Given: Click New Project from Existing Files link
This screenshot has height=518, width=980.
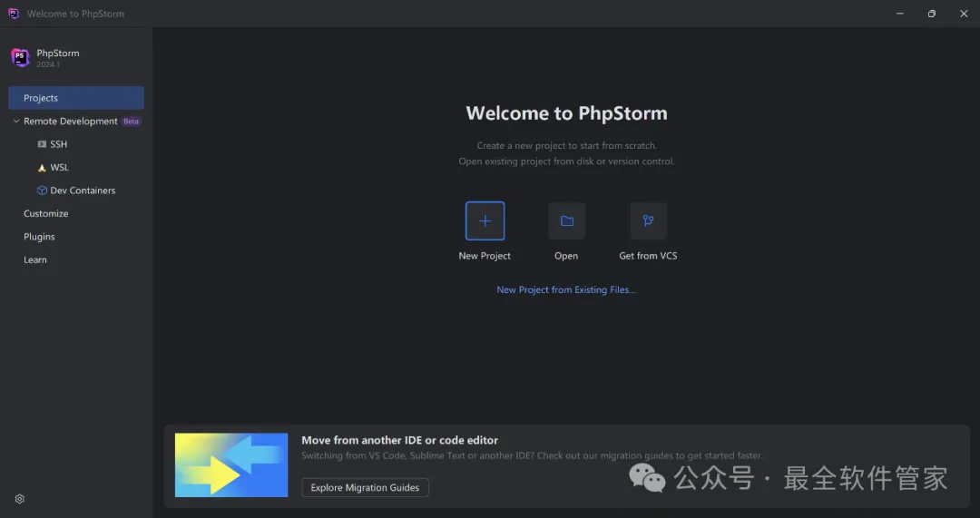Looking at the screenshot, I should [x=566, y=290].
